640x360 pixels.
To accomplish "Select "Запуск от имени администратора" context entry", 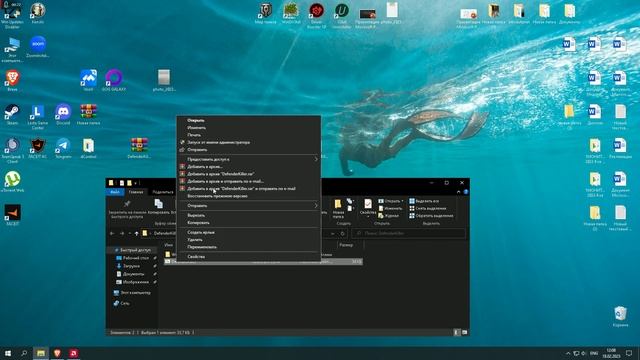I will [x=218, y=142].
